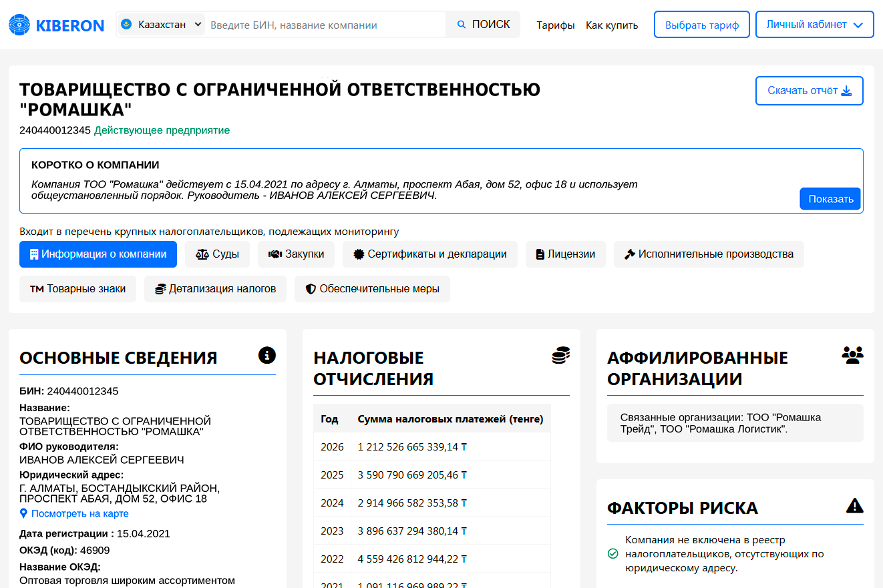
Task: Open the Как купить link
Action: [612, 25]
